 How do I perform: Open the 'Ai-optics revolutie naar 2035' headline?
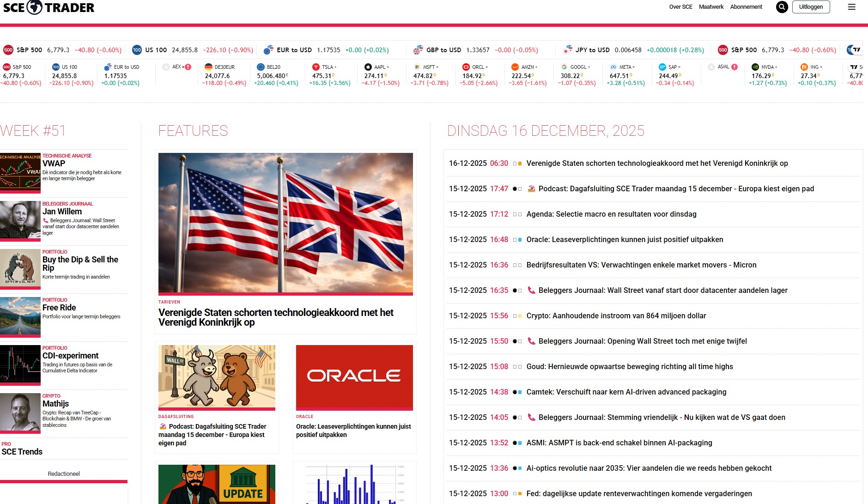pyautogui.click(x=649, y=468)
